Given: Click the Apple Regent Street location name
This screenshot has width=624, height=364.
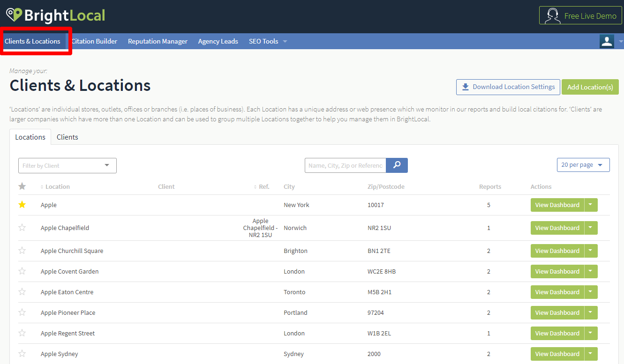Looking at the screenshot, I should [x=68, y=333].
